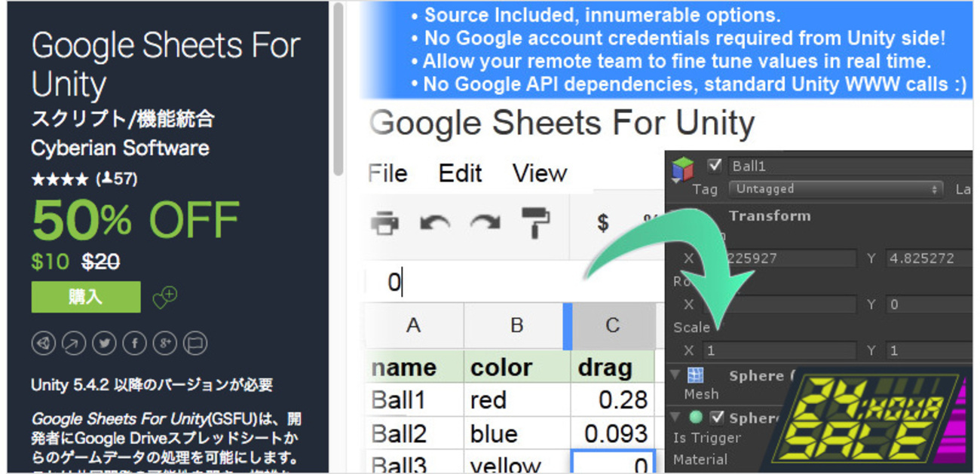Select the 'drag' header cell
The width and height of the screenshot is (980, 474).
point(612,367)
